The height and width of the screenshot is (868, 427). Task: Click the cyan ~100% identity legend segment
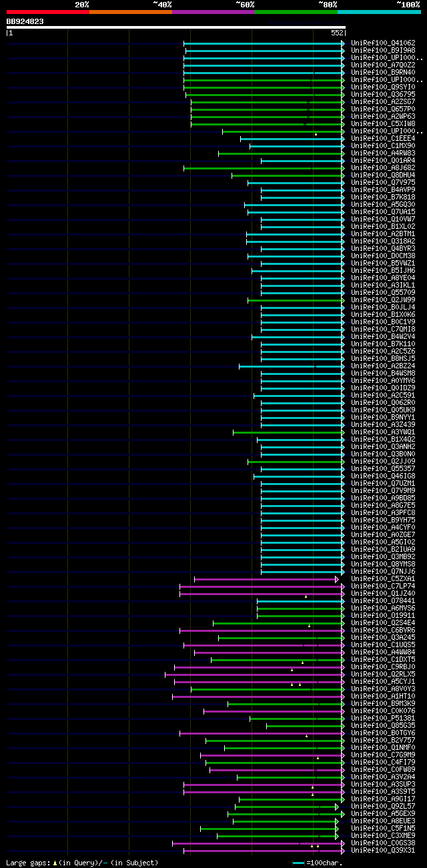pyautogui.click(x=379, y=11)
